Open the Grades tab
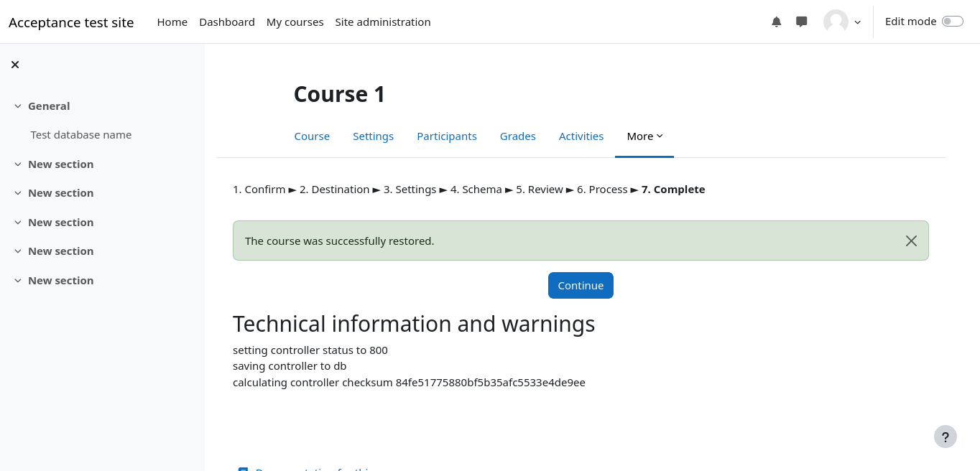 tap(517, 136)
